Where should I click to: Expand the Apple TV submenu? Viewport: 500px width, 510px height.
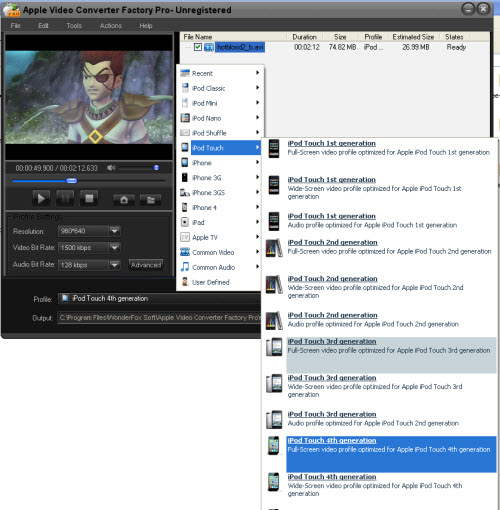pos(220,237)
